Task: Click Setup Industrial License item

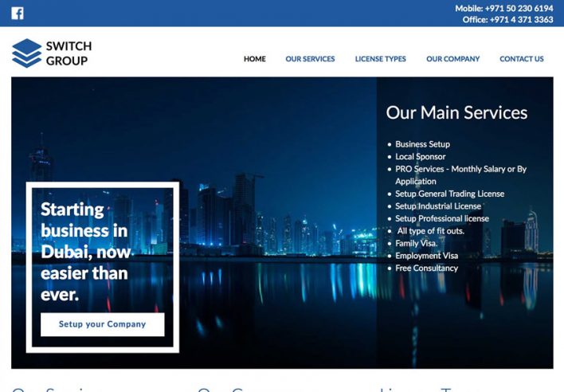Action: [438, 206]
